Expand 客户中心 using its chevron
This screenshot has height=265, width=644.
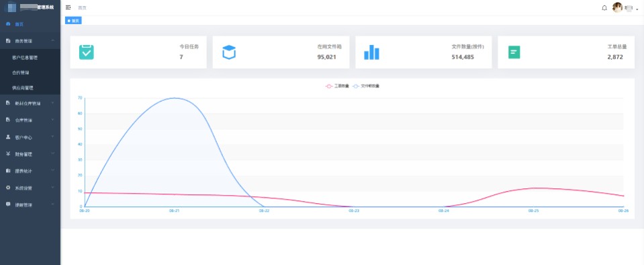[53, 137]
